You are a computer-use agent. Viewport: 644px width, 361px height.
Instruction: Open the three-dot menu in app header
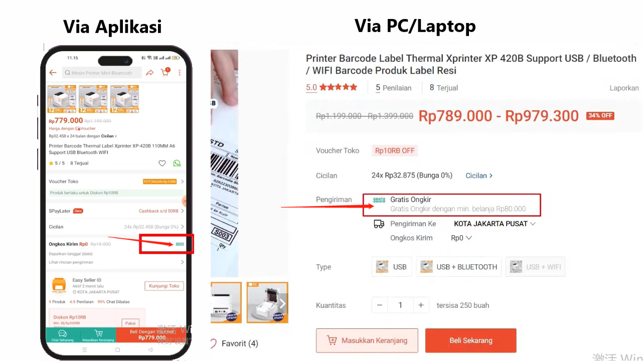coord(180,73)
